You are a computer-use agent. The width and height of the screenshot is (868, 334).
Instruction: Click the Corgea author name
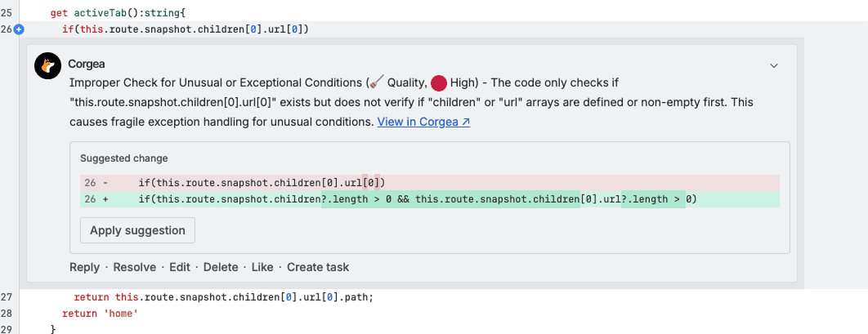[x=87, y=64]
